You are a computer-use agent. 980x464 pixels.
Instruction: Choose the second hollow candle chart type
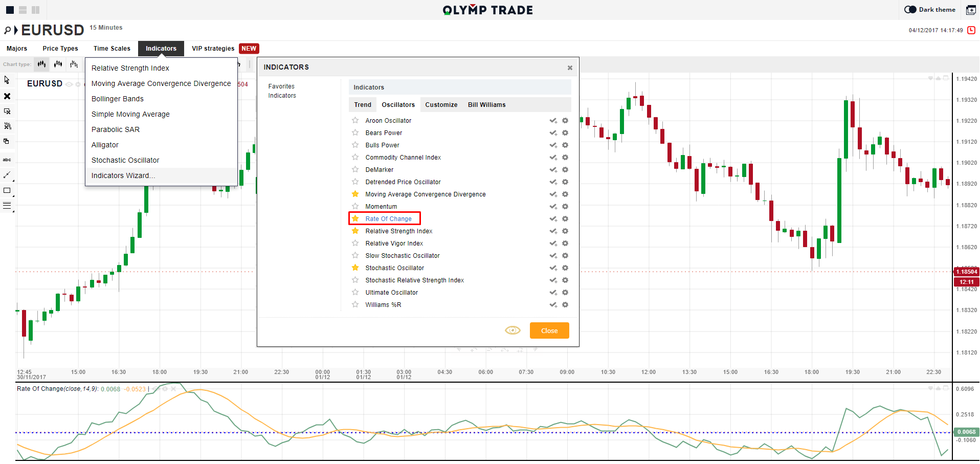click(58, 64)
